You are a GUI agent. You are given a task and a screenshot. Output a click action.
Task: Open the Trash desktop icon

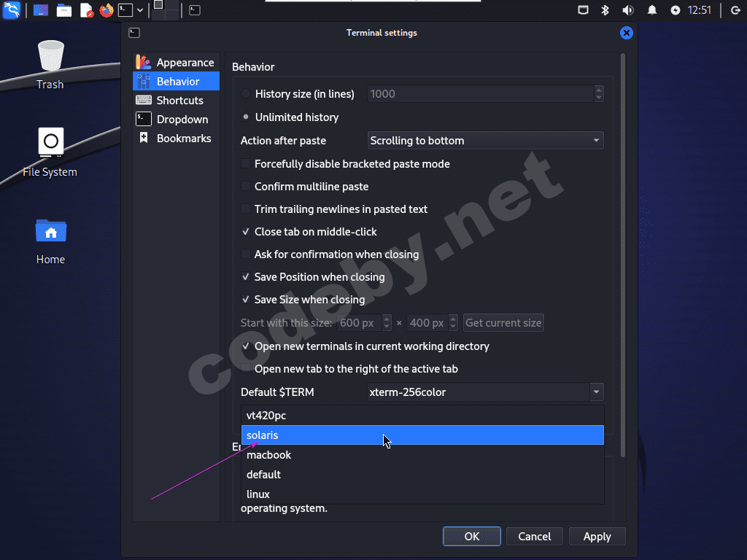[x=50, y=65]
